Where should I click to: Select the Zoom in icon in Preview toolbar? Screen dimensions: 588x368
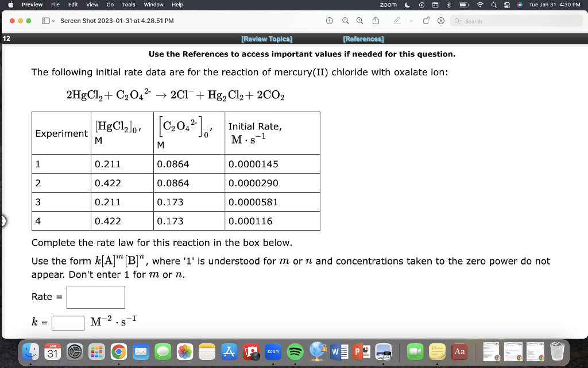point(359,20)
